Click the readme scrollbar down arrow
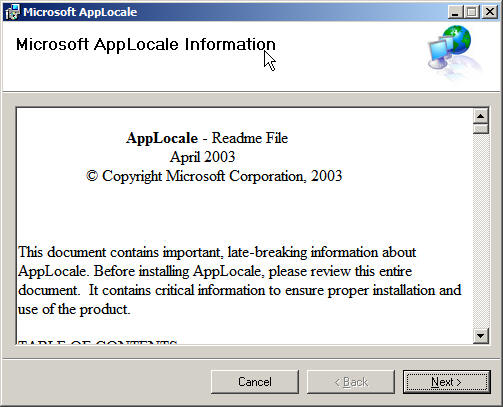Screen dimensions: 503x407 (480, 335)
